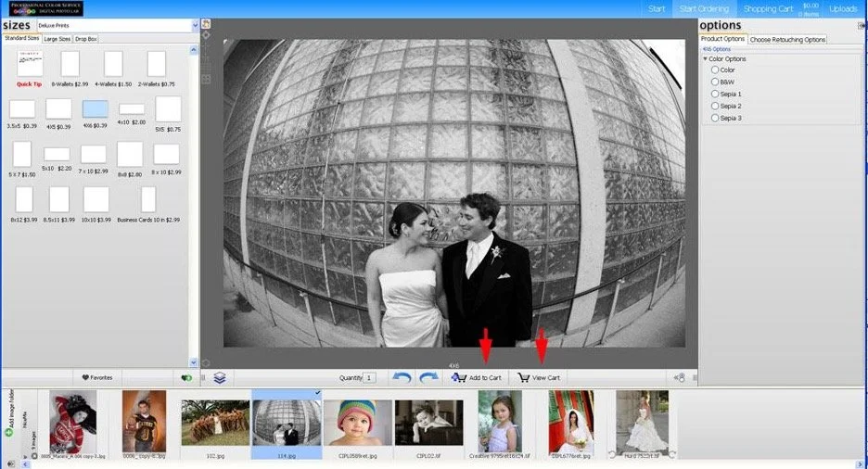The height and width of the screenshot is (469, 868).
Task: Go to the Start Ordering tab
Action: [x=704, y=9]
